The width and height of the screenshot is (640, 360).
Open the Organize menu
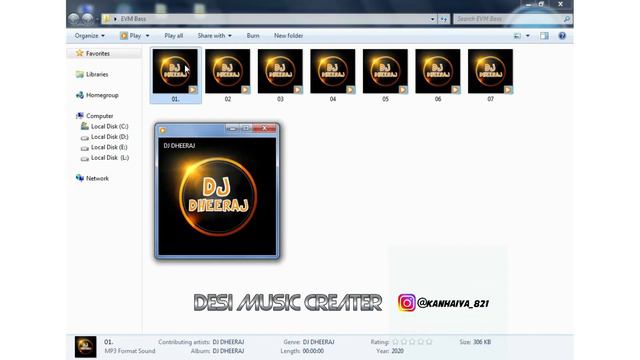pos(90,36)
